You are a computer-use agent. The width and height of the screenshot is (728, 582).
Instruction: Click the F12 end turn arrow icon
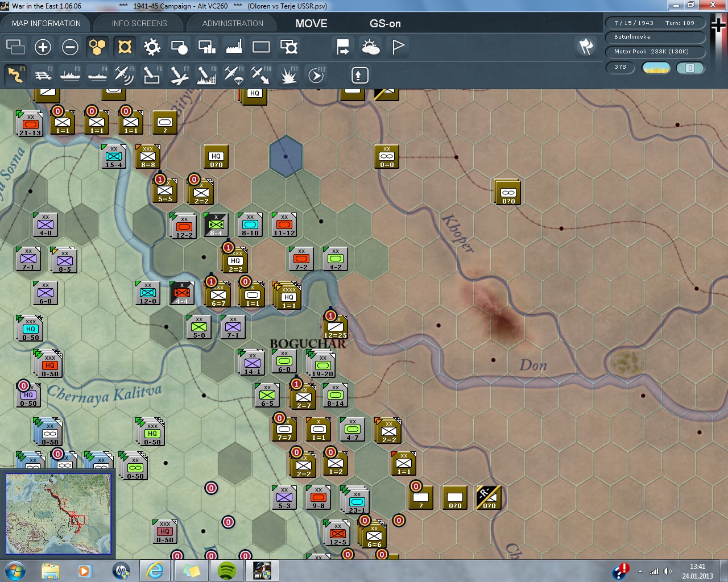(316, 74)
